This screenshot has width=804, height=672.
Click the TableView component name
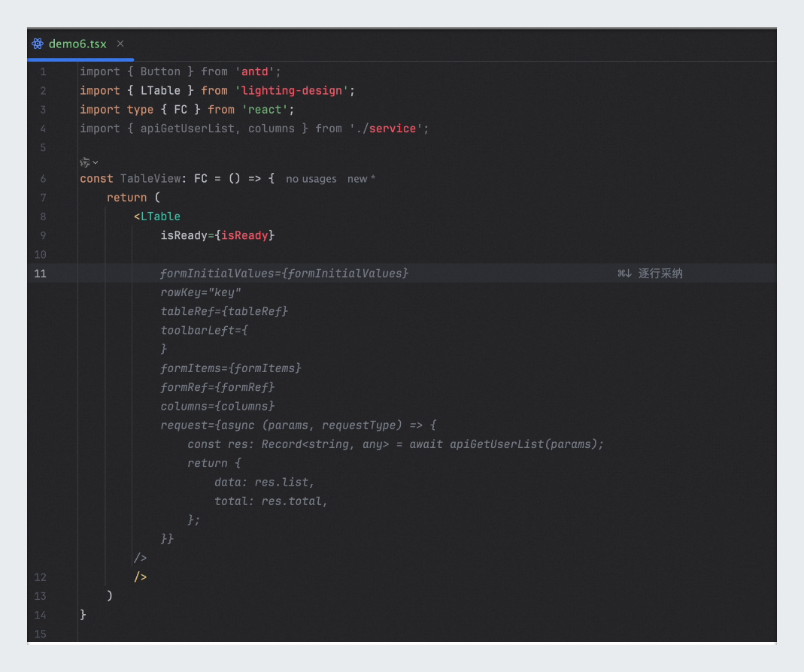tap(150, 179)
